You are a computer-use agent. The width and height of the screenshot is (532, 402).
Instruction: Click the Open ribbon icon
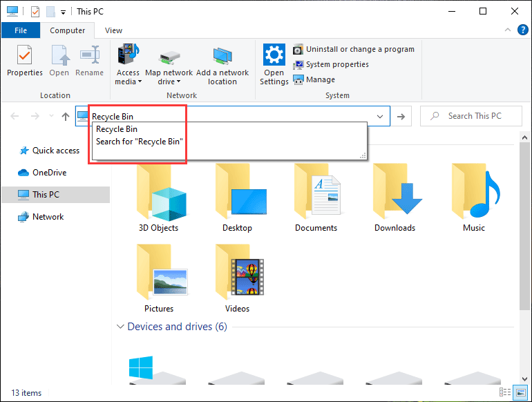(59, 61)
